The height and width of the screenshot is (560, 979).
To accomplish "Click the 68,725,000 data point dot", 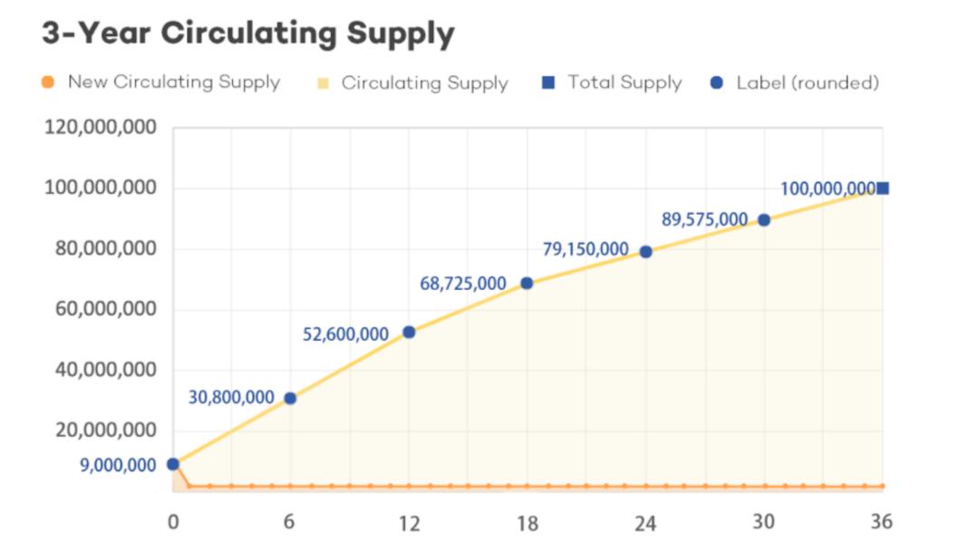I will (527, 283).
